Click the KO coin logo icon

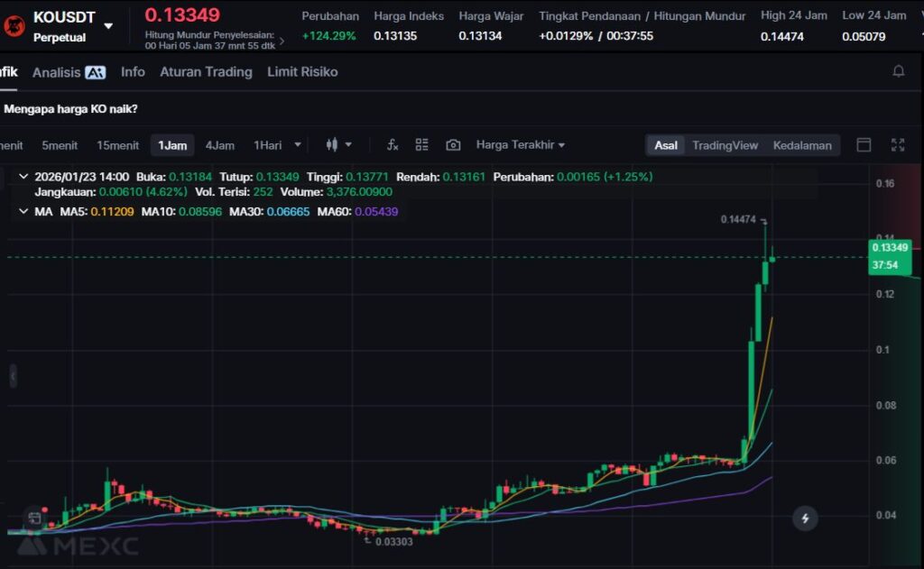[x=14, y=25]
